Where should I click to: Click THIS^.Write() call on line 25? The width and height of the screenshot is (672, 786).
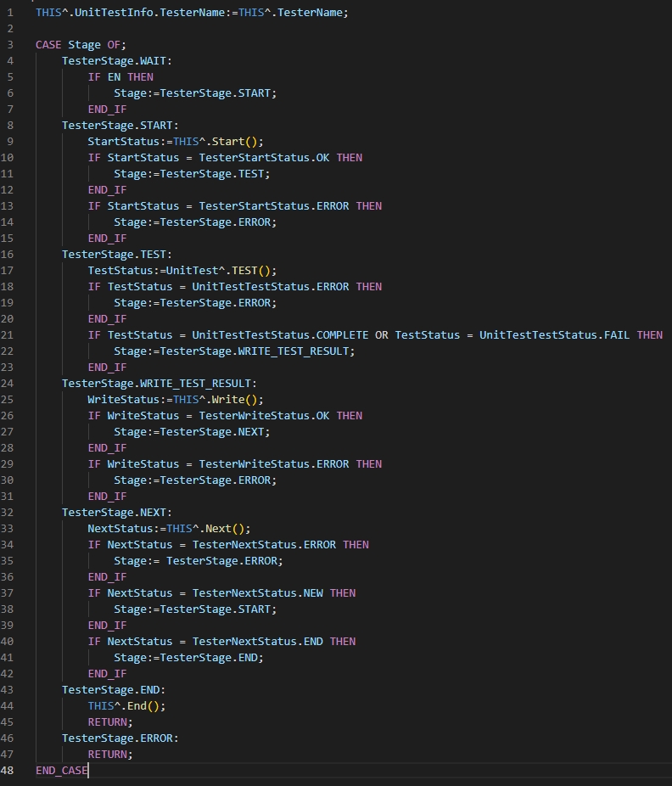tap(215, 400)
